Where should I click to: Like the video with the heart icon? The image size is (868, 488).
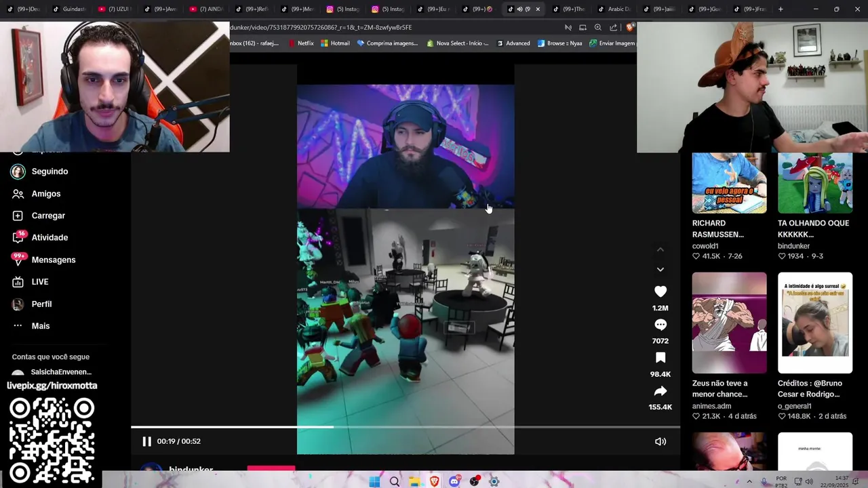coord(660,291)
